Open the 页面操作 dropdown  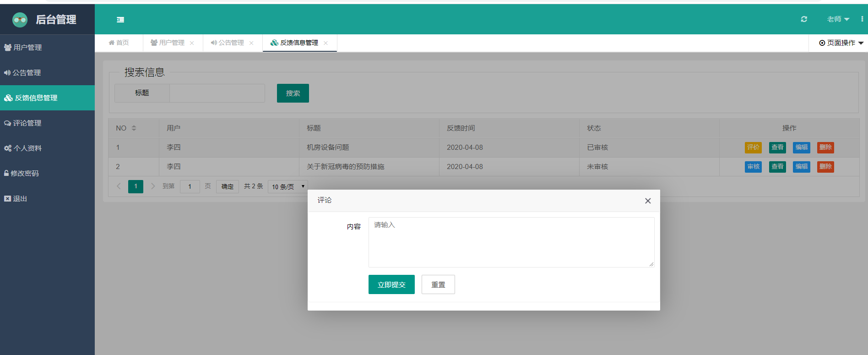tap(841, 43)
